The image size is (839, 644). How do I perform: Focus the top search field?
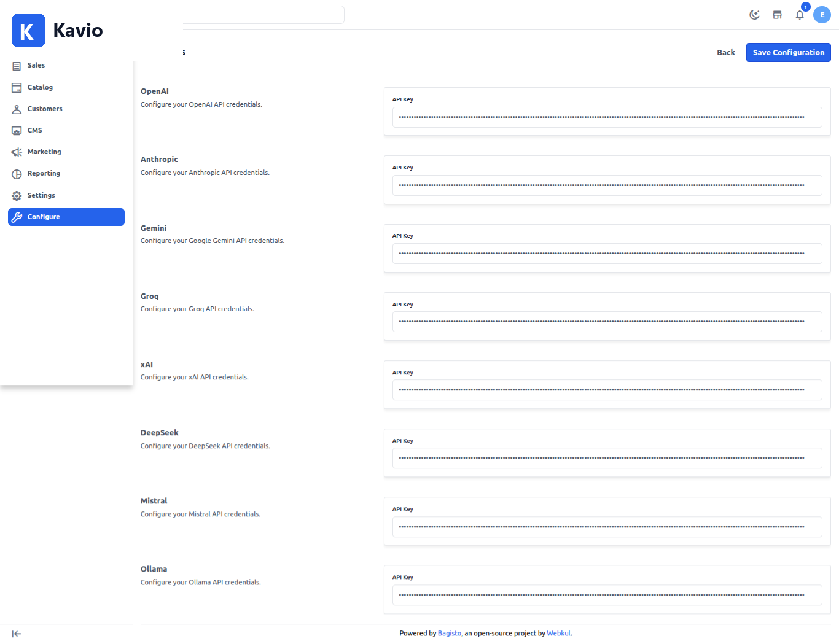[x=263, y=15]
